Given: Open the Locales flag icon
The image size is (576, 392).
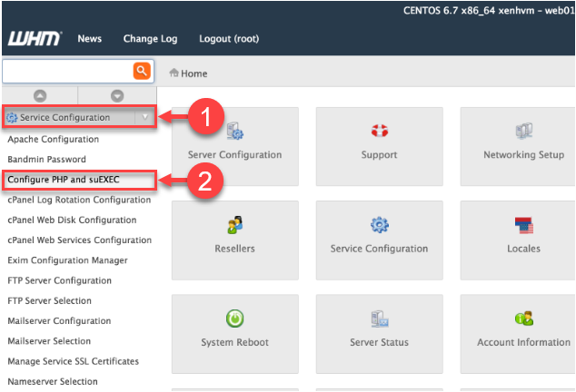Looking at the screenshot, I should point(523,225).
